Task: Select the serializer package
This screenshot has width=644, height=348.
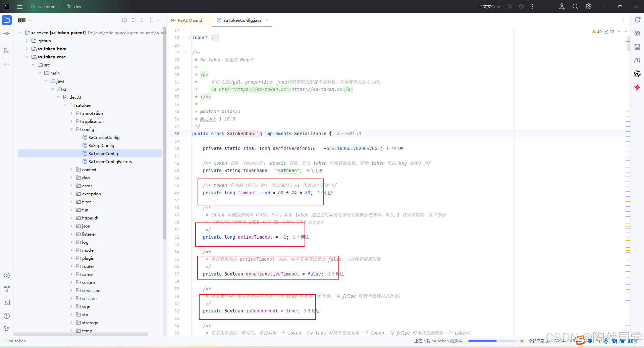Action: 88,290
